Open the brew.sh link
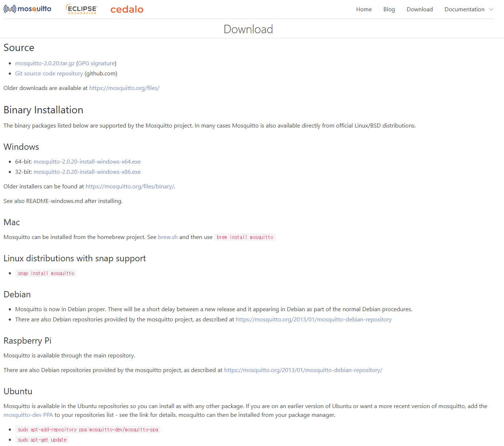The width and height of the screenshot is (504, 446). (168, 237)
